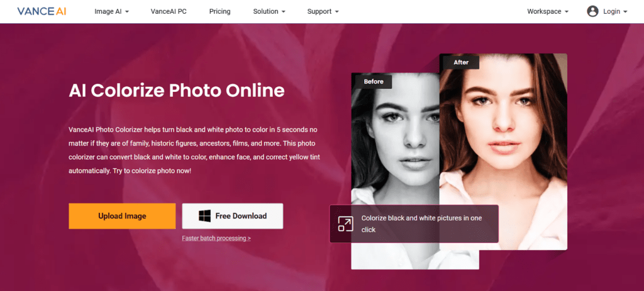Click the user account avatar icon
Image resolution: width=644 pixels, height=291 pixels.
pos(592,11)
